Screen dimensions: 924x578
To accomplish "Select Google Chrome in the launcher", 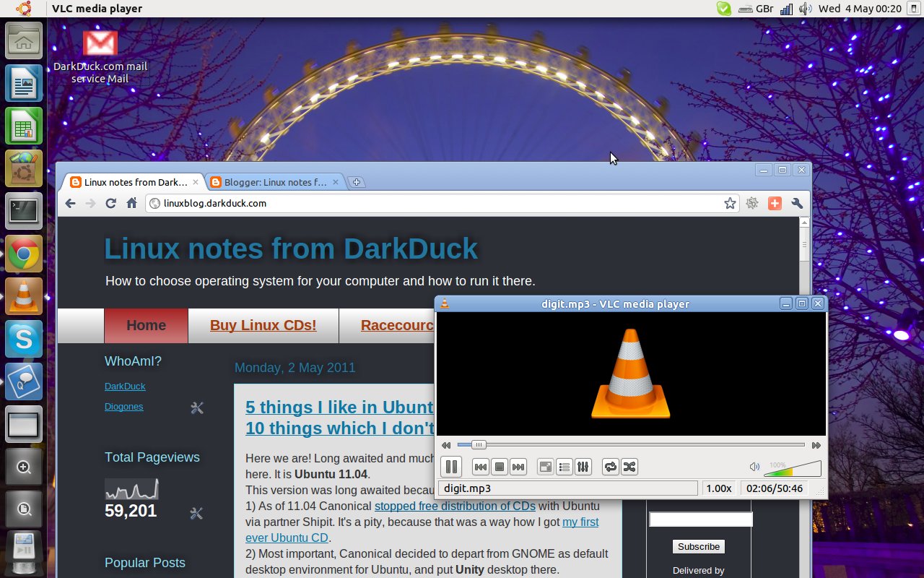I will (24, 254).
